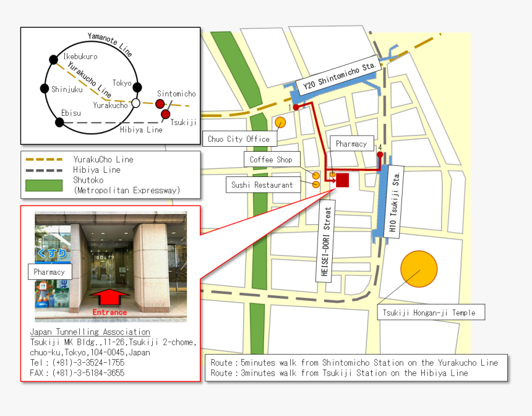Click the FAX (+81)-3-5184-3655 line
Image resolution: width=532 pixels, height=416 pixels.
(x=77, y=373)
